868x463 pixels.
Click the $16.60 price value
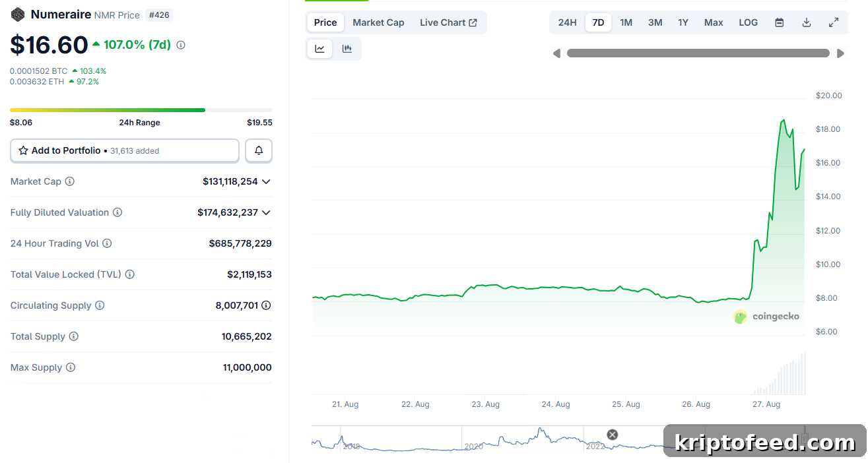pyautogui.click(x=49, y=45)
